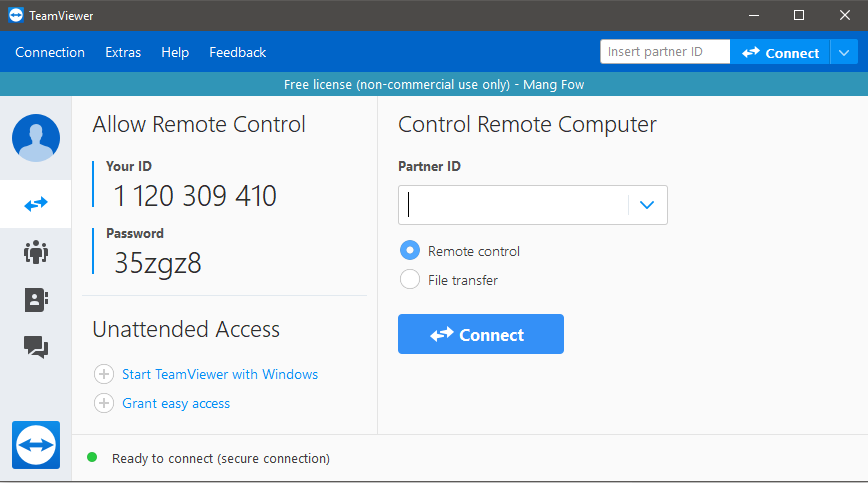Click into the Partner ID text box
Screen dimensions: 868x483
click(x=513, y=205)
